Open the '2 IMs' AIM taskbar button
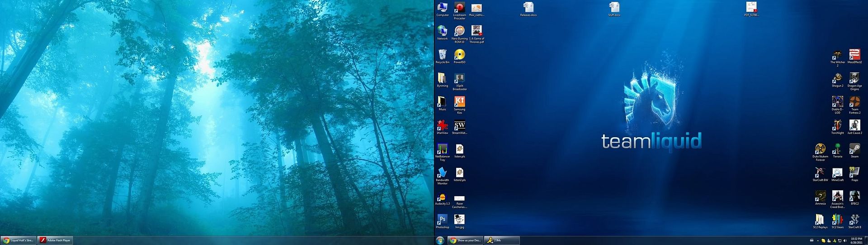This screenshot has height=245, width=868. click(x=502, y=240)
